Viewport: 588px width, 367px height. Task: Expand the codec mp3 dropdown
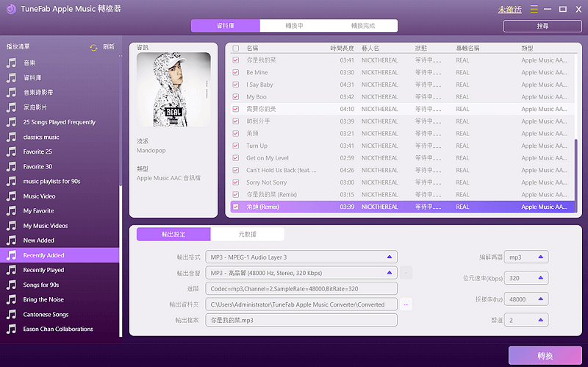[526, 257]
